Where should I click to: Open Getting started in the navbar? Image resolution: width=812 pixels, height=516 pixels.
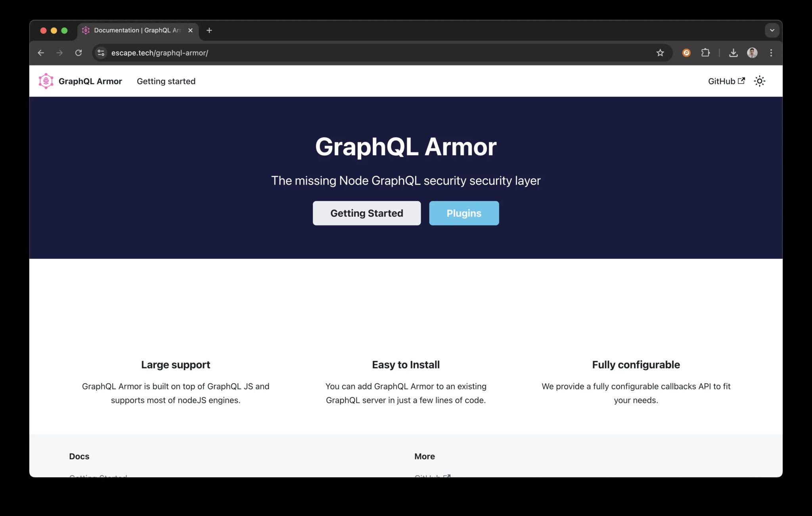point(166,81)
